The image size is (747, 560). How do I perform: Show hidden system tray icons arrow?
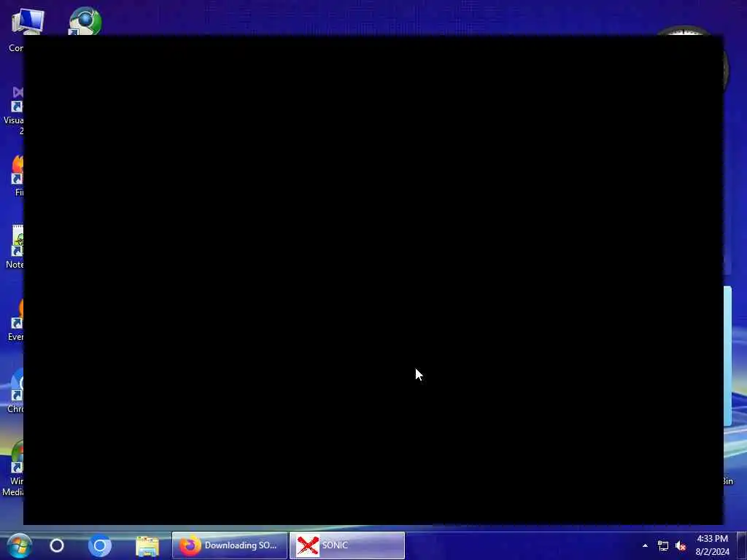pyautogui.click(x=645, y=545)
